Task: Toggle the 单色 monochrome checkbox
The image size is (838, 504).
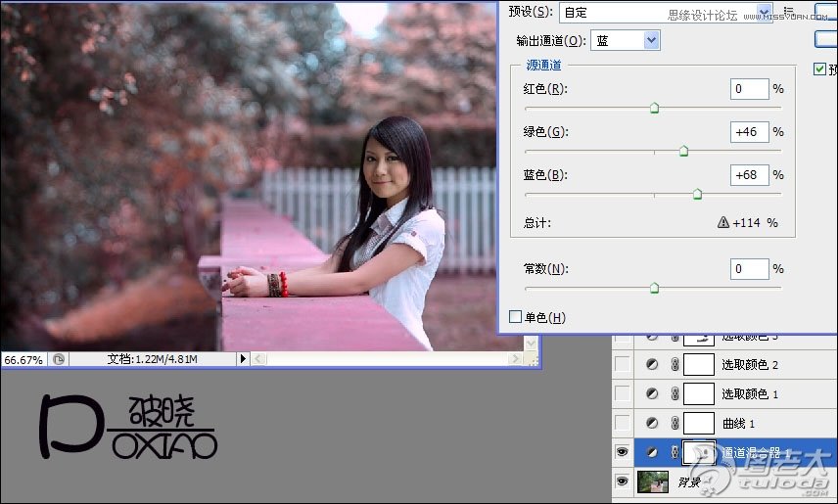Action: click(x=515, y=317)
